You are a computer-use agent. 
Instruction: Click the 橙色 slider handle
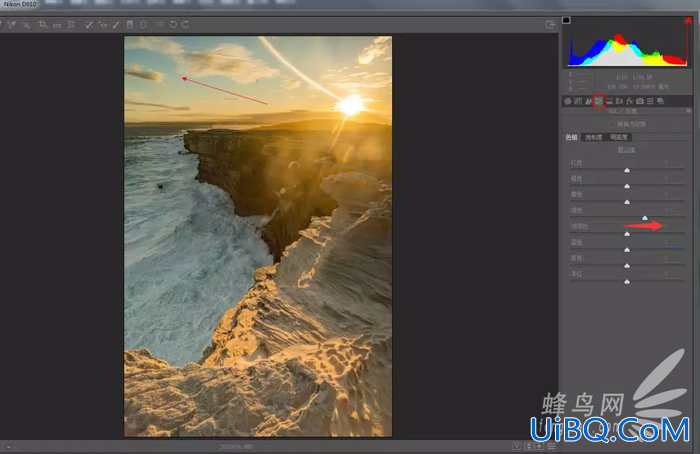tap(627, 186)
